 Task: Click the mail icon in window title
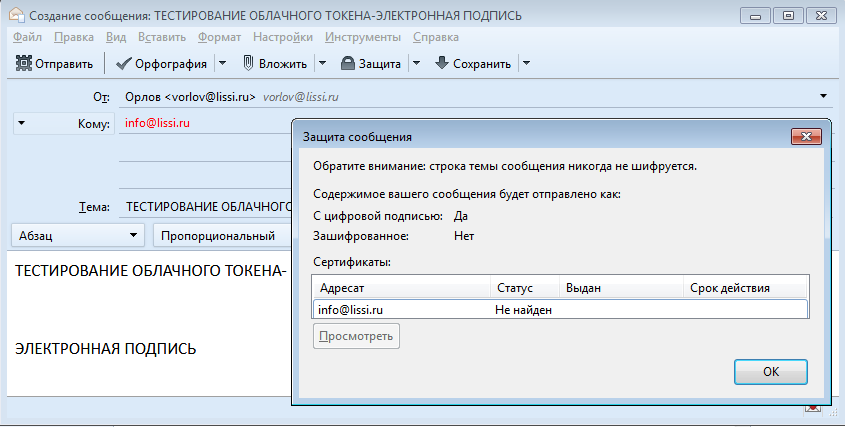point(17,15)
